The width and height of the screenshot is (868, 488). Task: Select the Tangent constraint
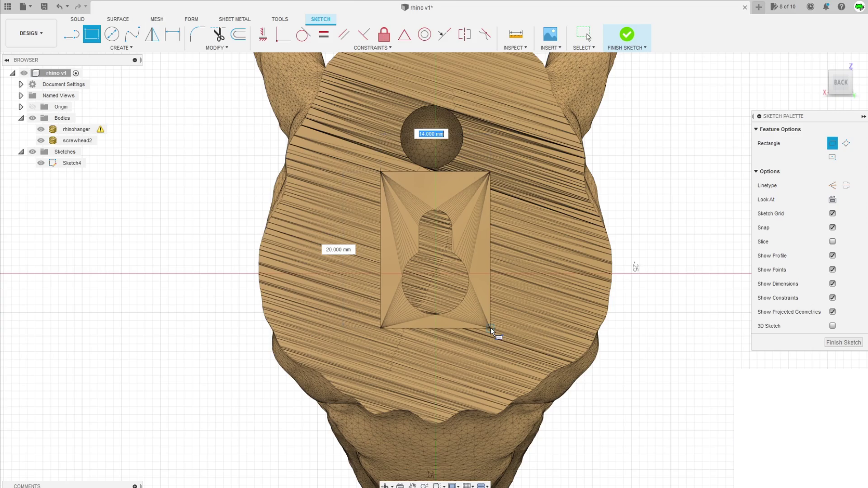tap(303, 34)
